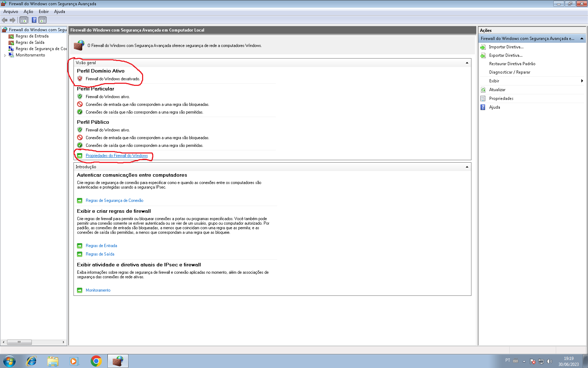The height and width of the screenshot is (368, 588).
Task: Open the Exibir menu in menu bar
Action: (x=44, y=12)
